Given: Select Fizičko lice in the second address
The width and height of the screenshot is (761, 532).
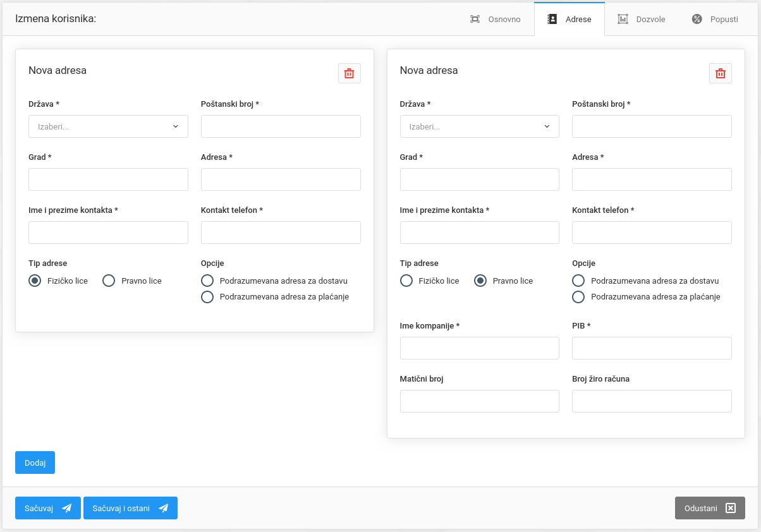Looking at the screenshot, I should point(406,281).
